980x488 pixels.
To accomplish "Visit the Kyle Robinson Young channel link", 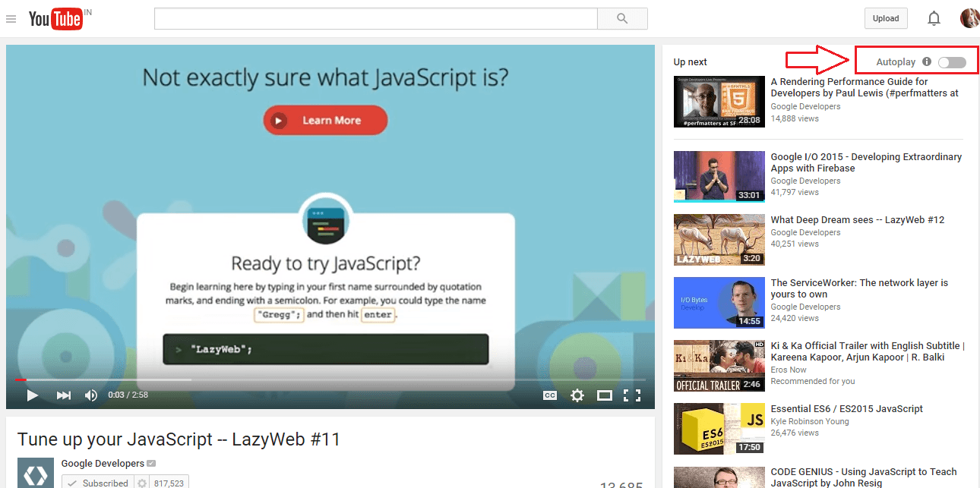I will tap(810, 421).
